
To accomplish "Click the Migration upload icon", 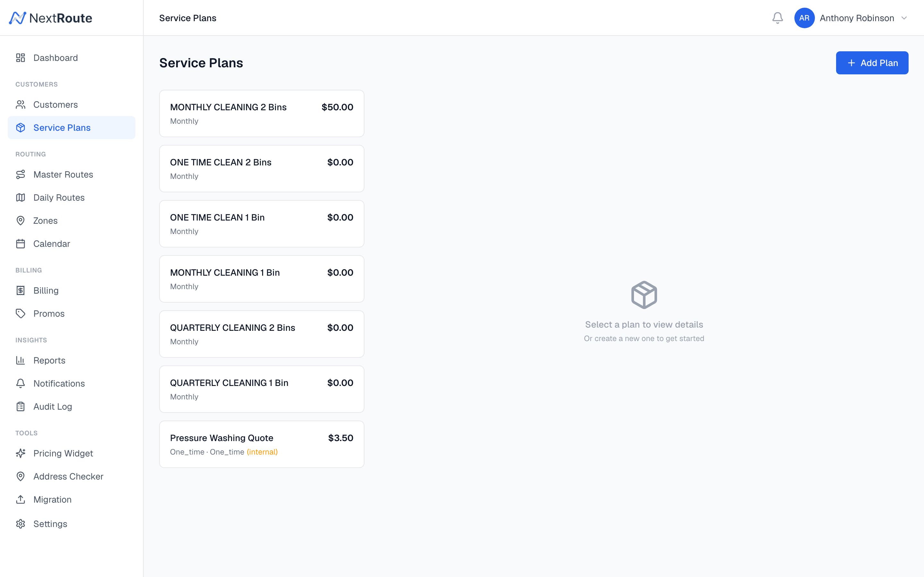I will pos(21,499).
